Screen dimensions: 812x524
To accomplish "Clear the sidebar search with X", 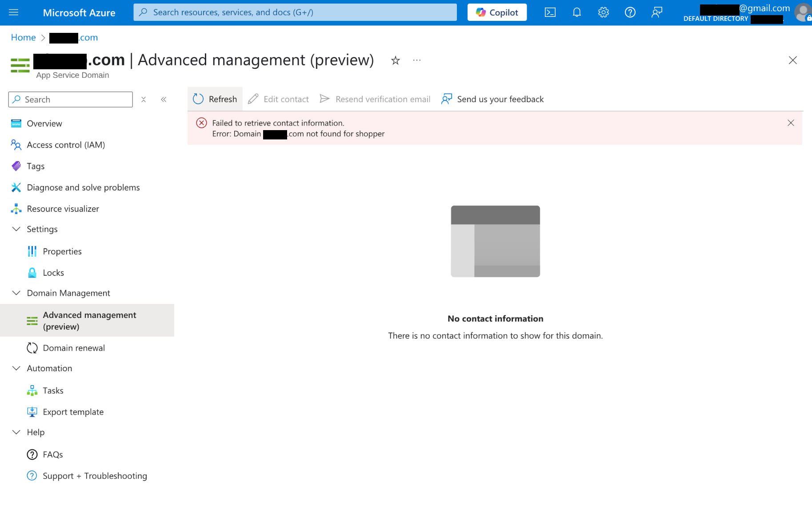I will pyautogui.click(x=144, y=99).
